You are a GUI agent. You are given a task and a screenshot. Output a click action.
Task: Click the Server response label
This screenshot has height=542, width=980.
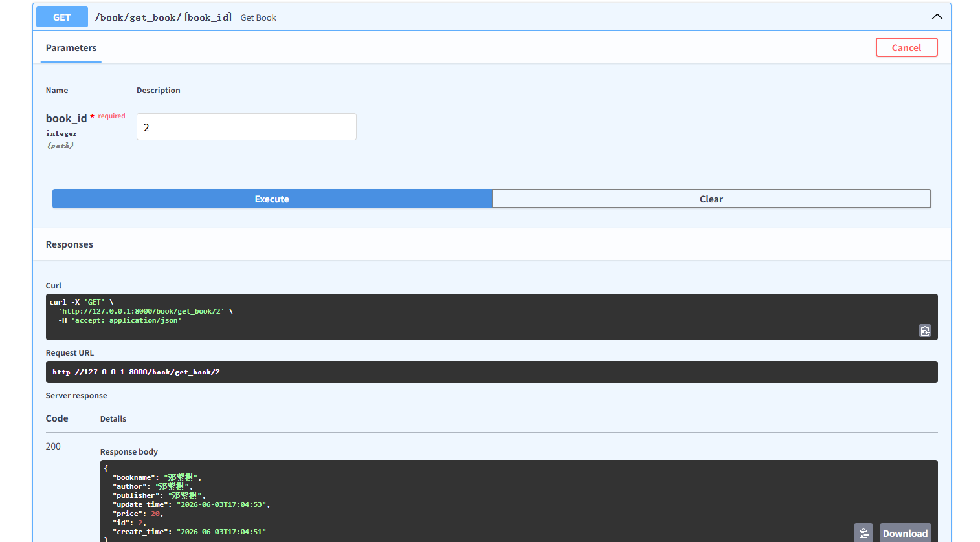(x=76, y=396)
